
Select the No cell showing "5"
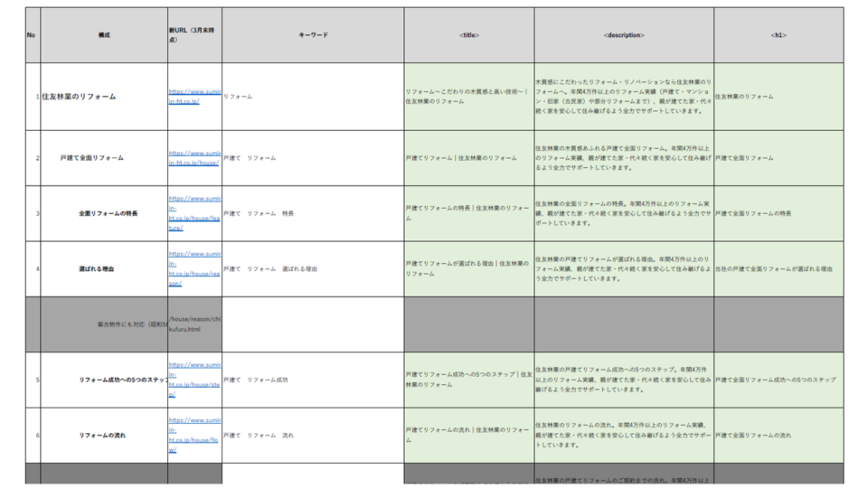pyautogui.click(x=33, y=380)
